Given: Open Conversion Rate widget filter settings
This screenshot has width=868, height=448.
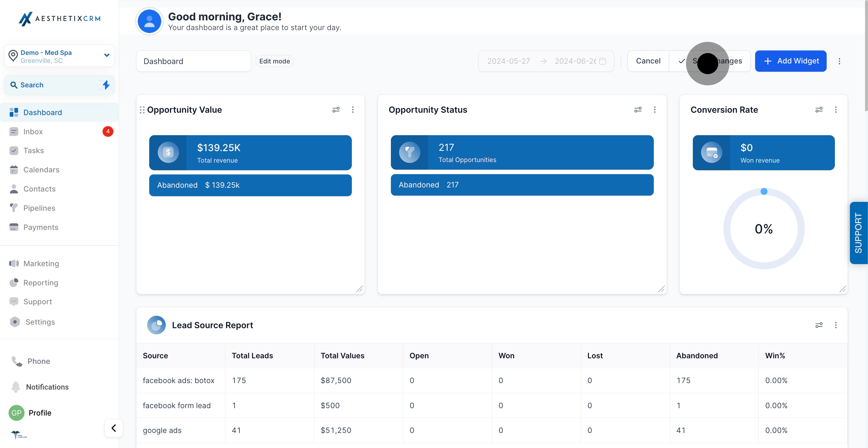Looking at the screenshot, I should click(819, 110).
